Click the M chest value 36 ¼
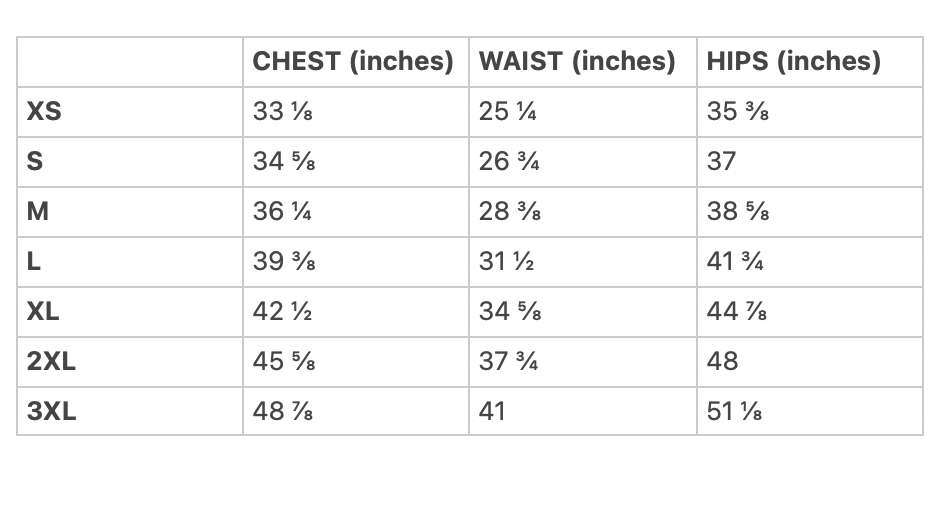The height and width of the screenshot is (514, 952). [284, 212]
